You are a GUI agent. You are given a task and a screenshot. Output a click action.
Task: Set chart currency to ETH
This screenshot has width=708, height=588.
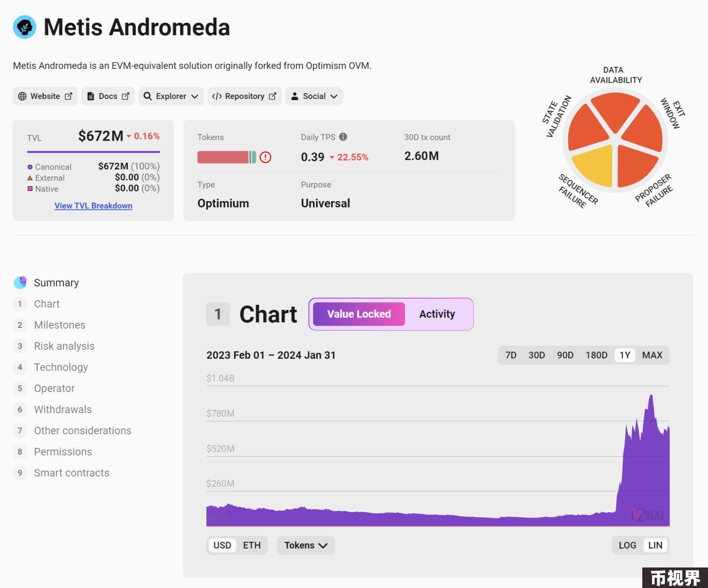tap(252, 545)
